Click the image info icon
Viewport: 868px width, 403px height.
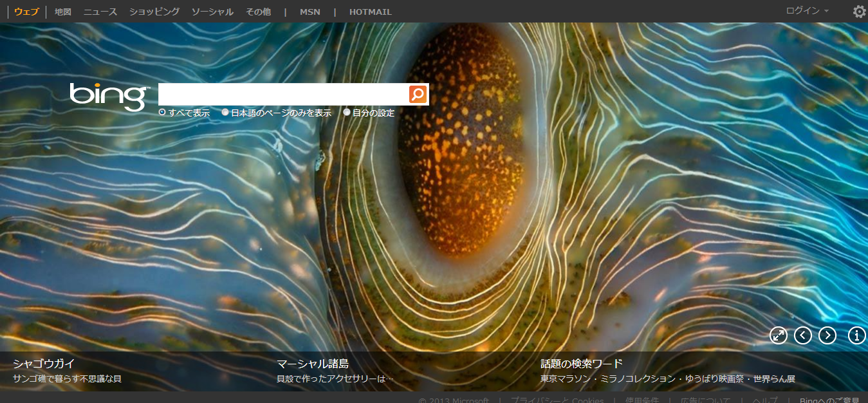857,335
